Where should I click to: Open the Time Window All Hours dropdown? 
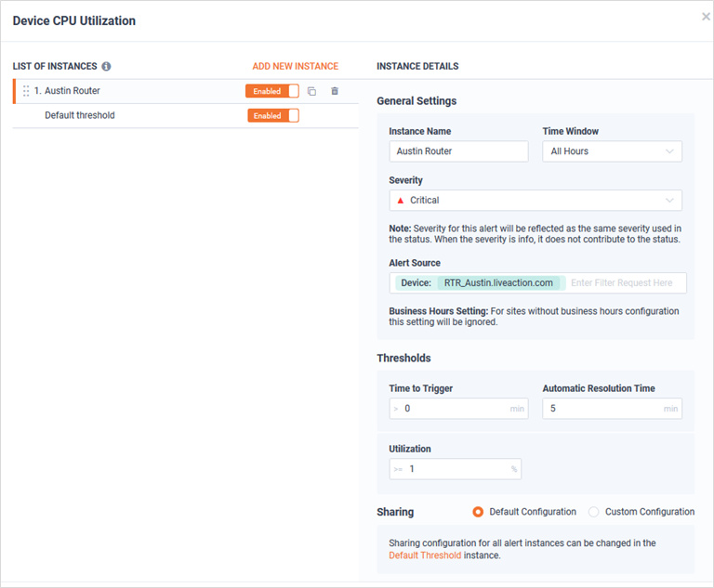[612, 151]
